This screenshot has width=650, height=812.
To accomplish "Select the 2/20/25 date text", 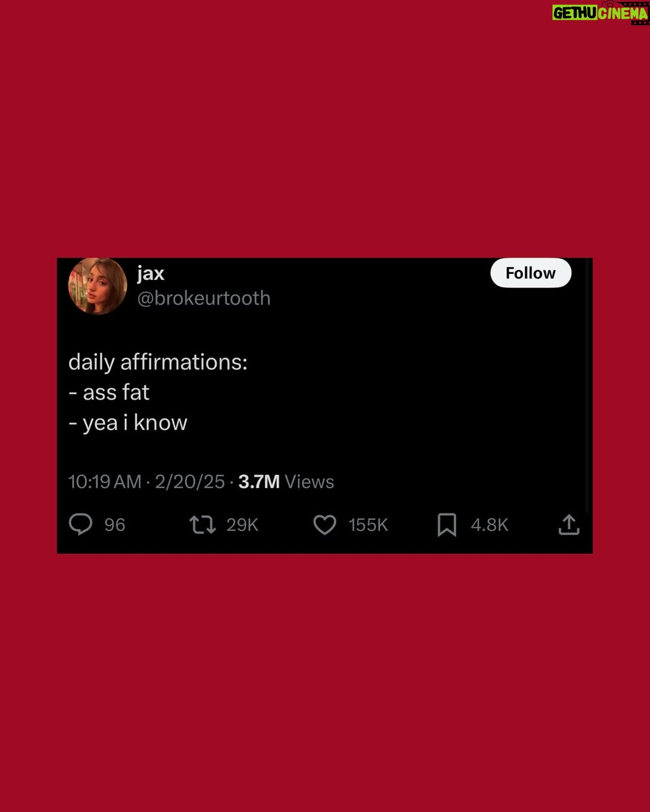I will pos(190,482).
